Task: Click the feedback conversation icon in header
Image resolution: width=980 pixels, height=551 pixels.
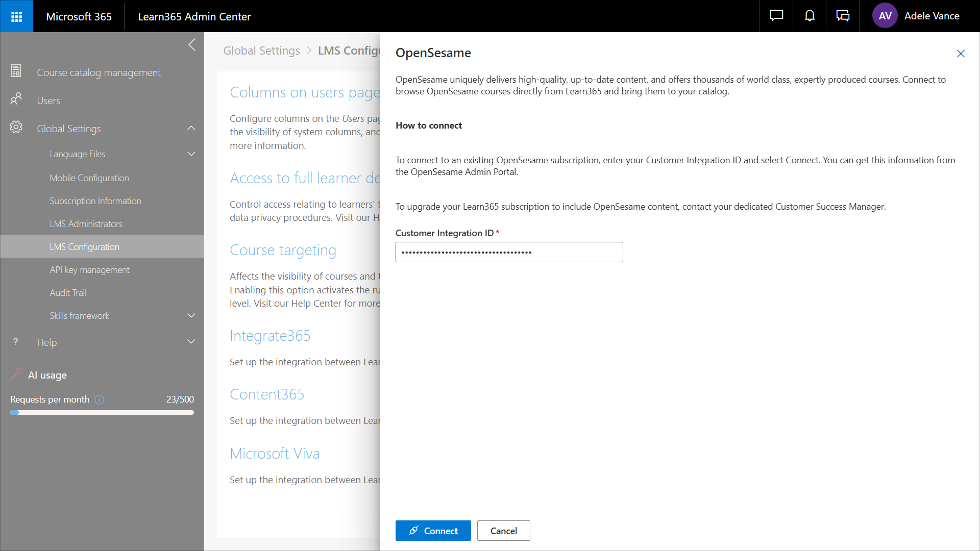Action: [843, 16]
